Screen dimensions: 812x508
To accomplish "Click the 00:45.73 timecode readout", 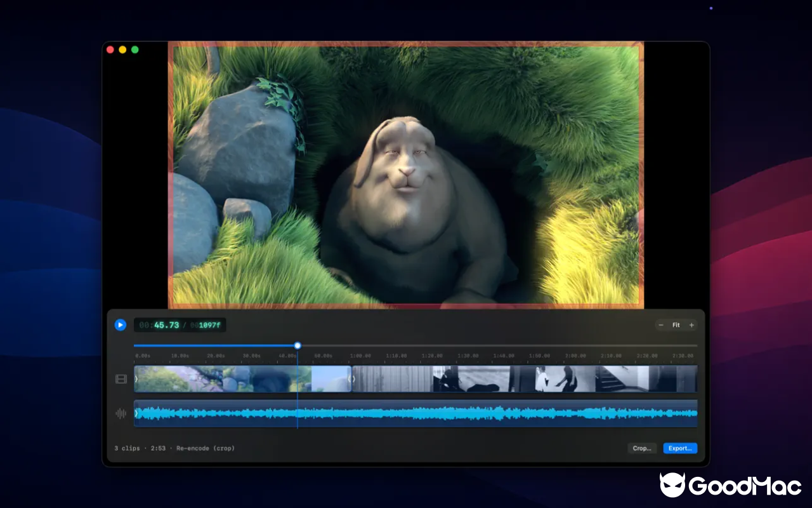I will click(x=160, y=325).
